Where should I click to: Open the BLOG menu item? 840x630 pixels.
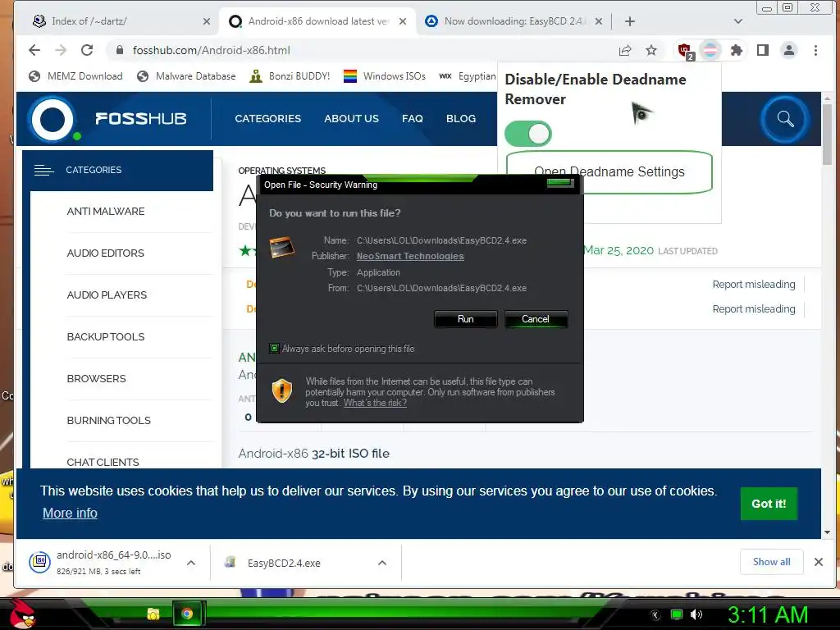click(461, 118)
